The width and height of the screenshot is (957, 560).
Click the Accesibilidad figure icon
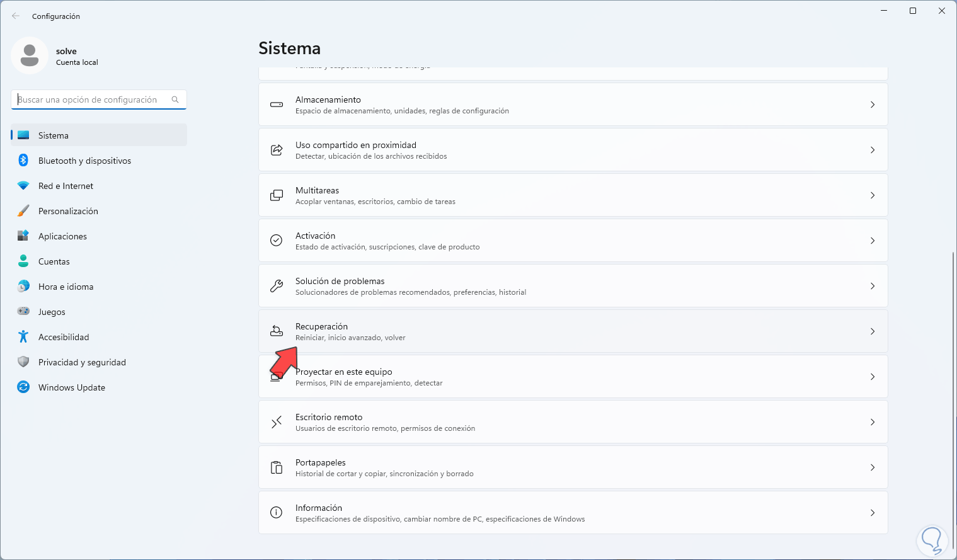23,337
